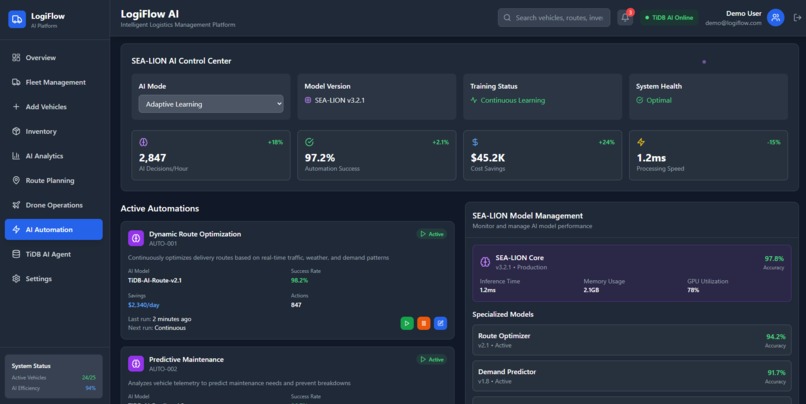The image size is (806, 404).
Task: Click the SEA-LION v3.2.1 model version icon
Action: 308,100
